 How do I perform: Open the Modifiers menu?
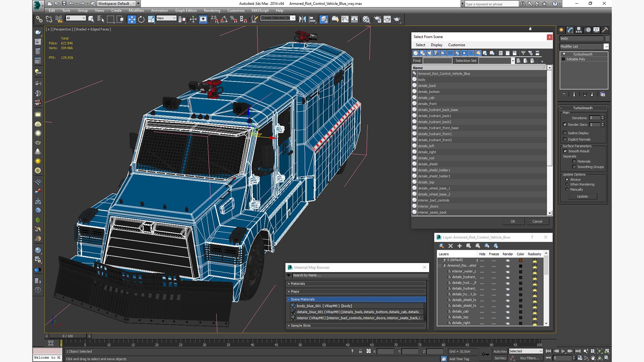click(x=136, y=10)
